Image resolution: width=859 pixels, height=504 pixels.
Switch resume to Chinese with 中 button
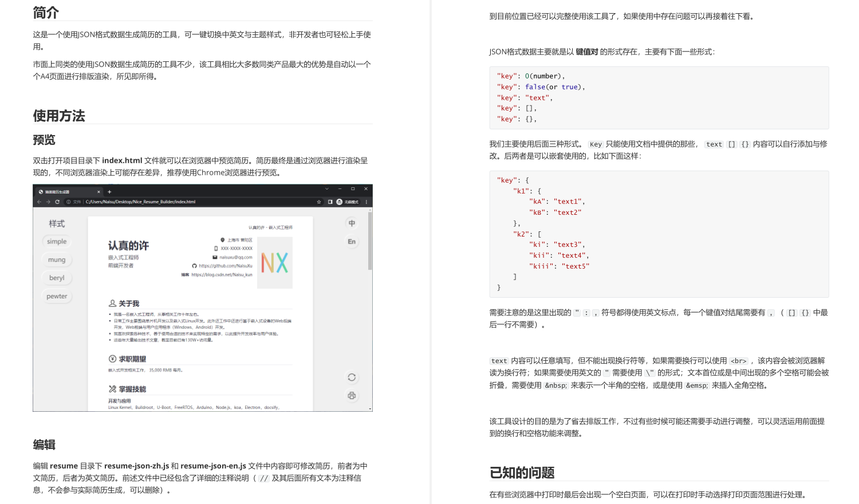point(352,223)
